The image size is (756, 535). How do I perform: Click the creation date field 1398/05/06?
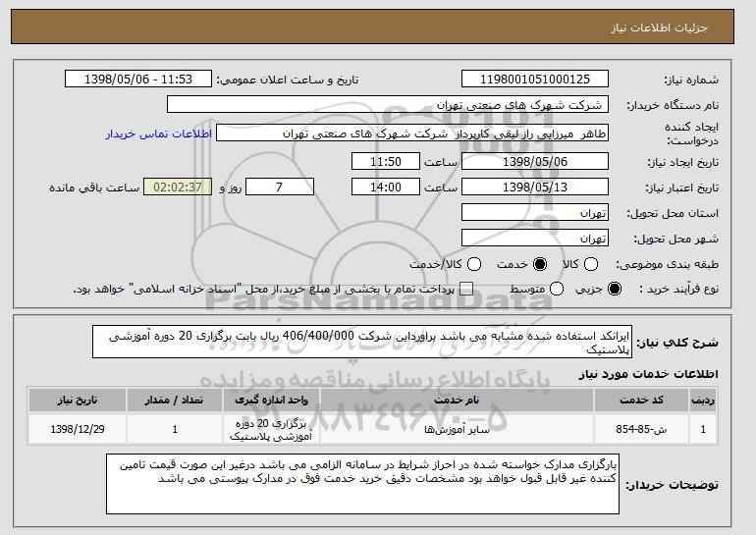tap(535, 161)
